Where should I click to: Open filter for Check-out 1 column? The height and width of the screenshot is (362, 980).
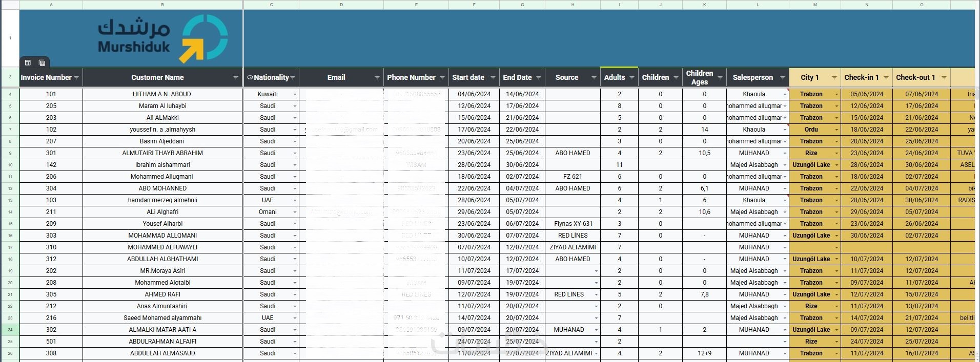[944, 78]
